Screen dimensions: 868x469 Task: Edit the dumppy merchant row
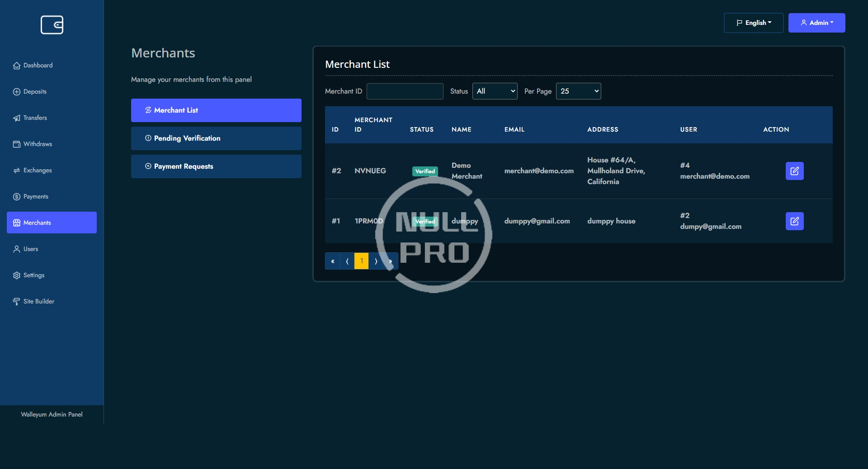[794, 221]
